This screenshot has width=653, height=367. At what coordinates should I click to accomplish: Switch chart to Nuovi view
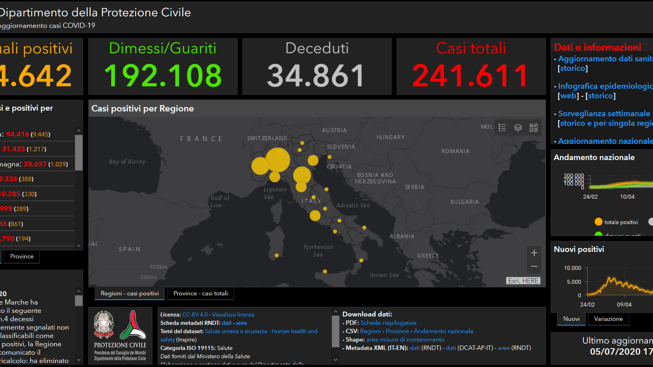[571, 319]
